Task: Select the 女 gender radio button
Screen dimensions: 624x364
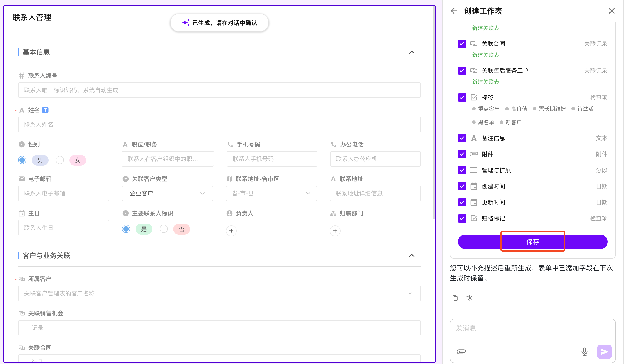Action: [60, 160]
